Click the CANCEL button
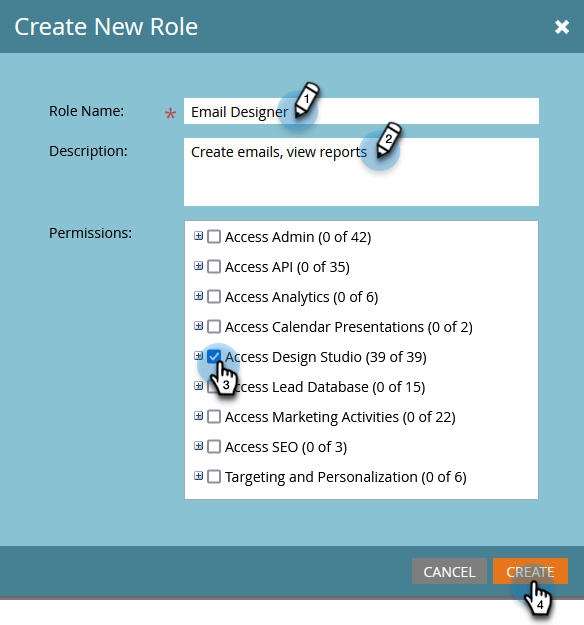The image size is (584, 625). tap(449, 572)
